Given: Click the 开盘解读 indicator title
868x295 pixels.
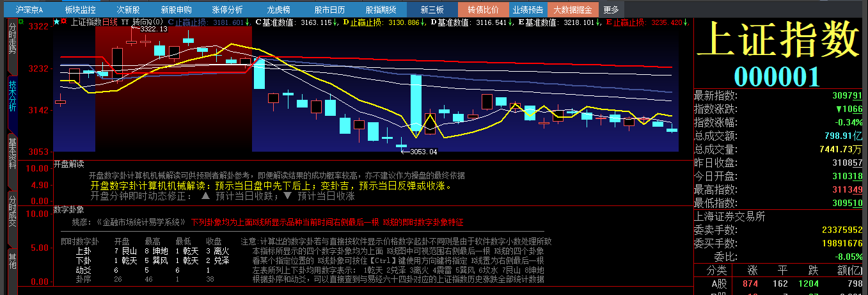Looking at the screenshot, I should (69, 164).
